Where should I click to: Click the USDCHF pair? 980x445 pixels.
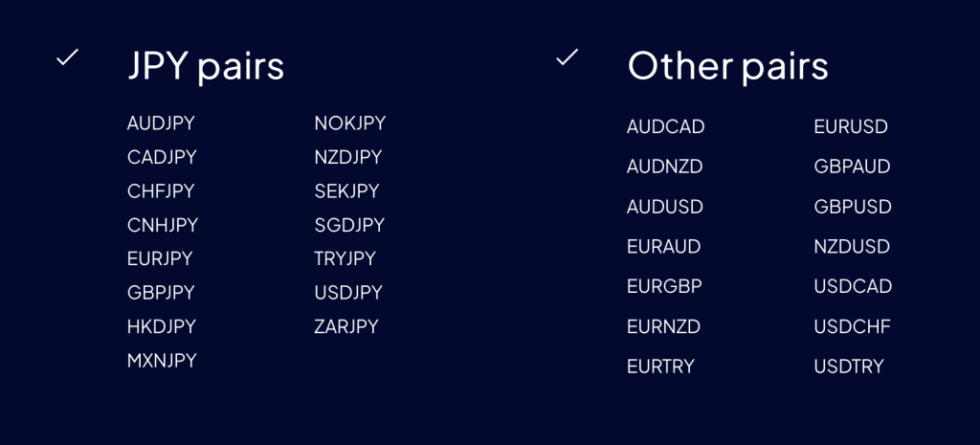coord(852,326)
